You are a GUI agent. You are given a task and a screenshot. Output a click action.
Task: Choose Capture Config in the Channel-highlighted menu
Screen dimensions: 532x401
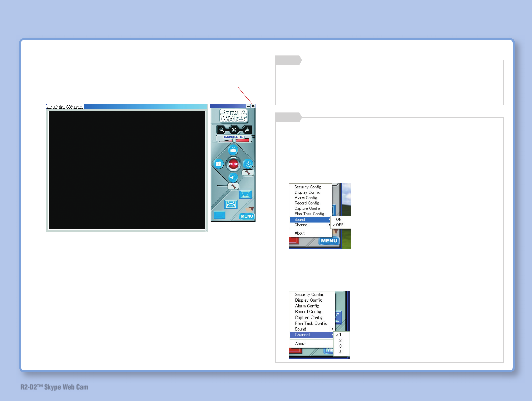coord(309,318)
